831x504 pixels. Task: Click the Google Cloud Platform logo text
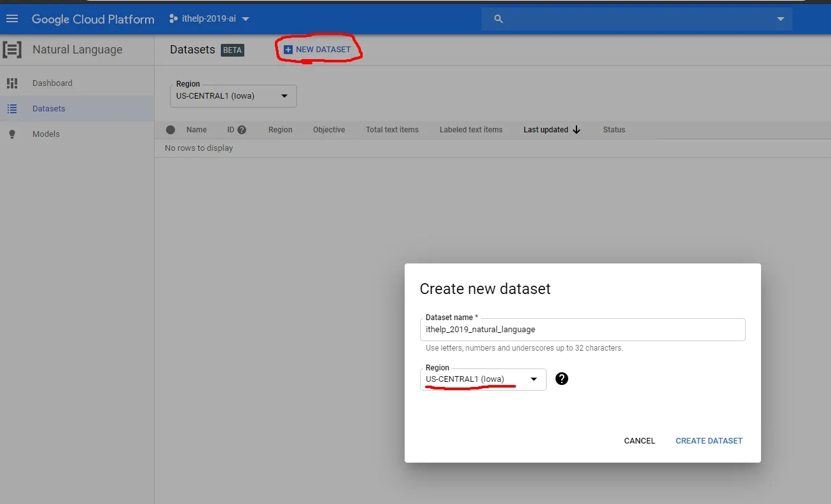click(x=93, y=19)
